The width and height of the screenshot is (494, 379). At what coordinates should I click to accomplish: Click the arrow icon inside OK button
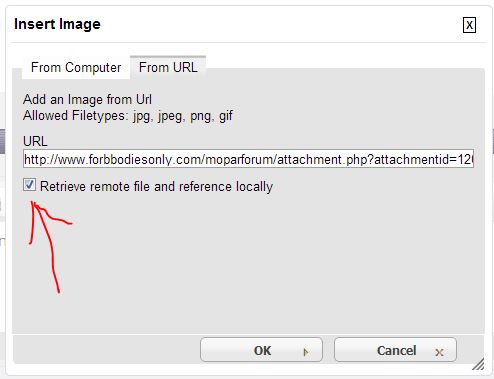point(306,352)
